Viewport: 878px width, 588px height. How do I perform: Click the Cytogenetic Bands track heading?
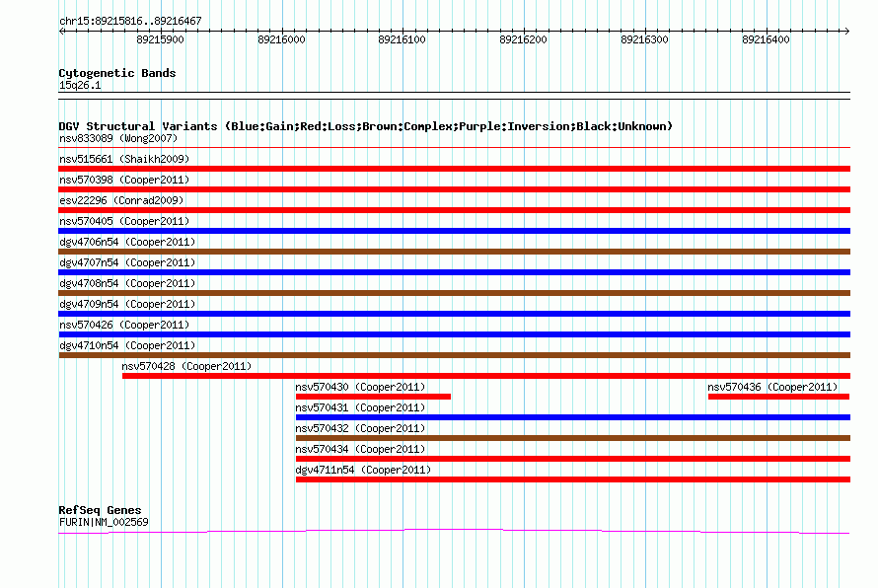(117, 73)
